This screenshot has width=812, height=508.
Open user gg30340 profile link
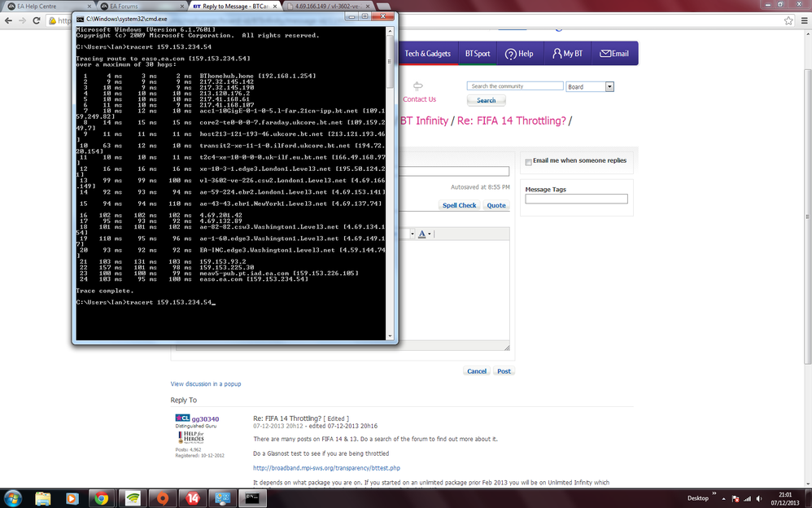(x=205, y=418)
